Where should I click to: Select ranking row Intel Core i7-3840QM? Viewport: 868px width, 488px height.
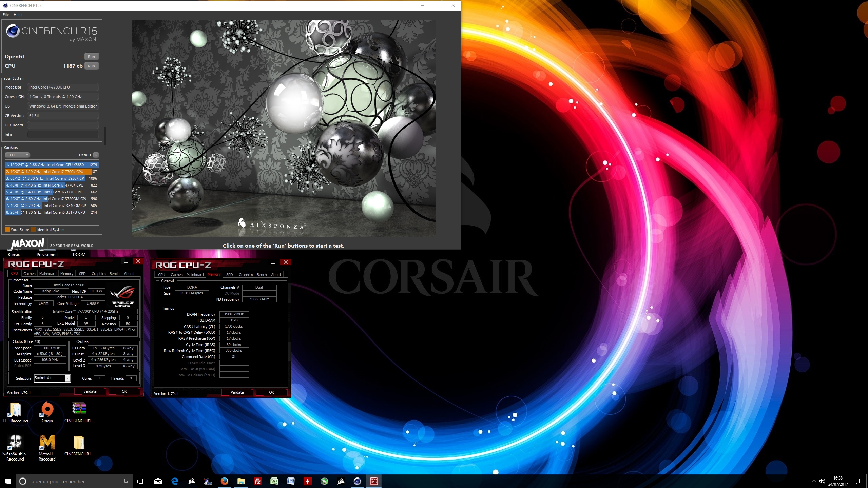[52, 206]
